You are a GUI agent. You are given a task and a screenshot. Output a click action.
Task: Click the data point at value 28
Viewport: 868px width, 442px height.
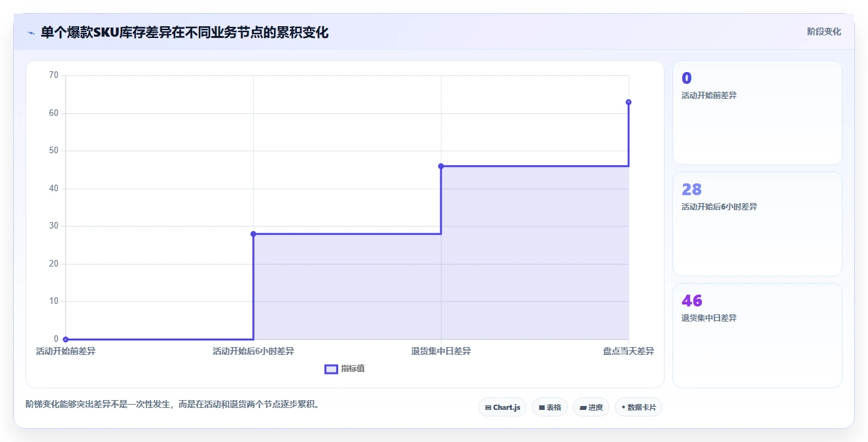pos(253,234)
